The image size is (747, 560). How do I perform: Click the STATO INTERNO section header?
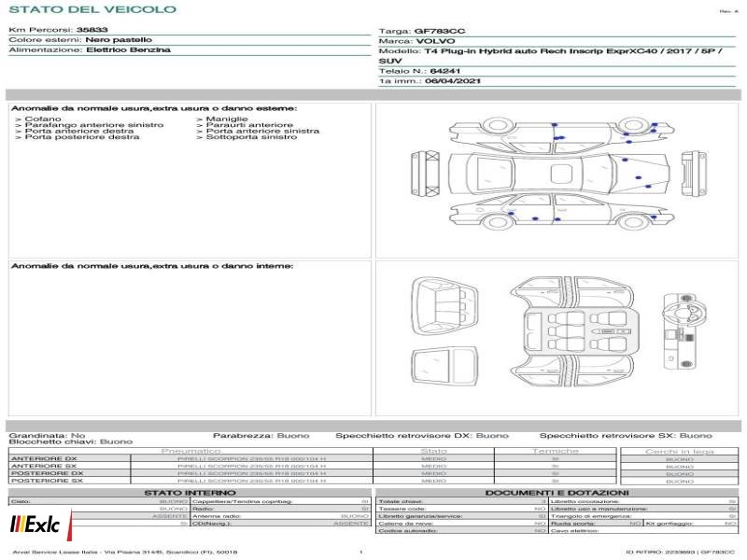click(x=190, y=493)
